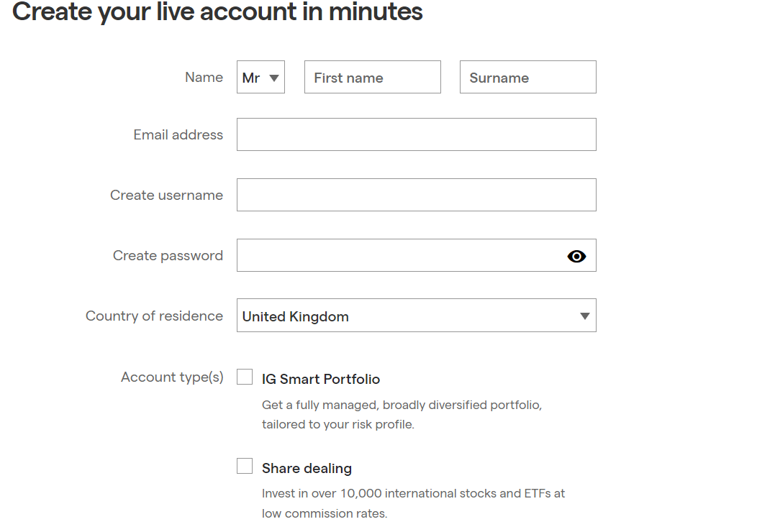Toggle password visibility with the eye icon
The image size is (775, 532).
pos(576,256)
